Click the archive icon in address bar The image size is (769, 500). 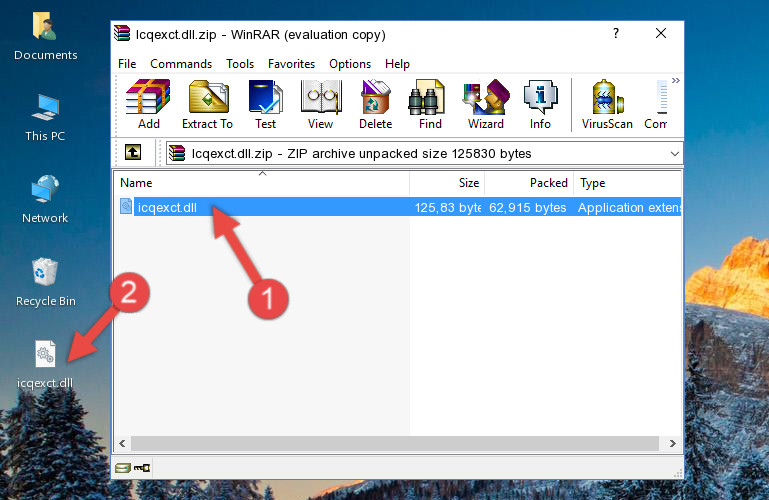(x=177, y=153)
